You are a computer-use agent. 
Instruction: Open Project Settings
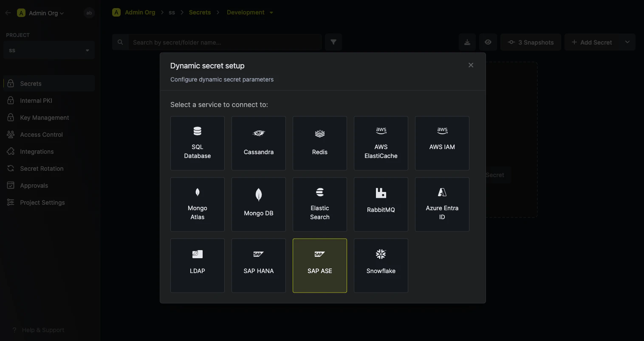click(x=49, y=202)
